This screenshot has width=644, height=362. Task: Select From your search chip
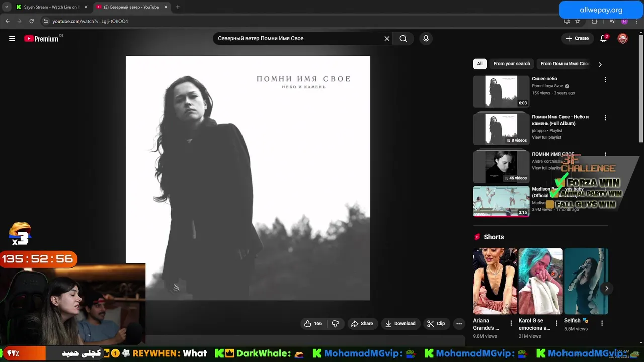[x=512, y=64]
